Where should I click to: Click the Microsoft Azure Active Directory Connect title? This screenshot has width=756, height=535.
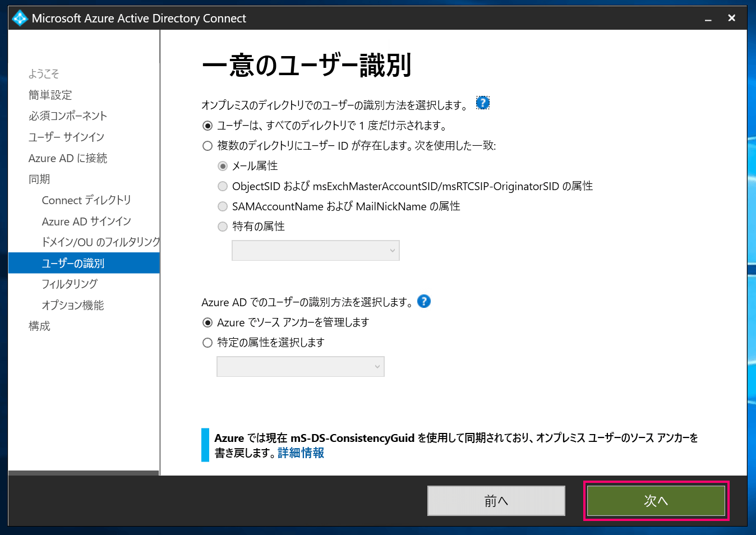[139, 19]
